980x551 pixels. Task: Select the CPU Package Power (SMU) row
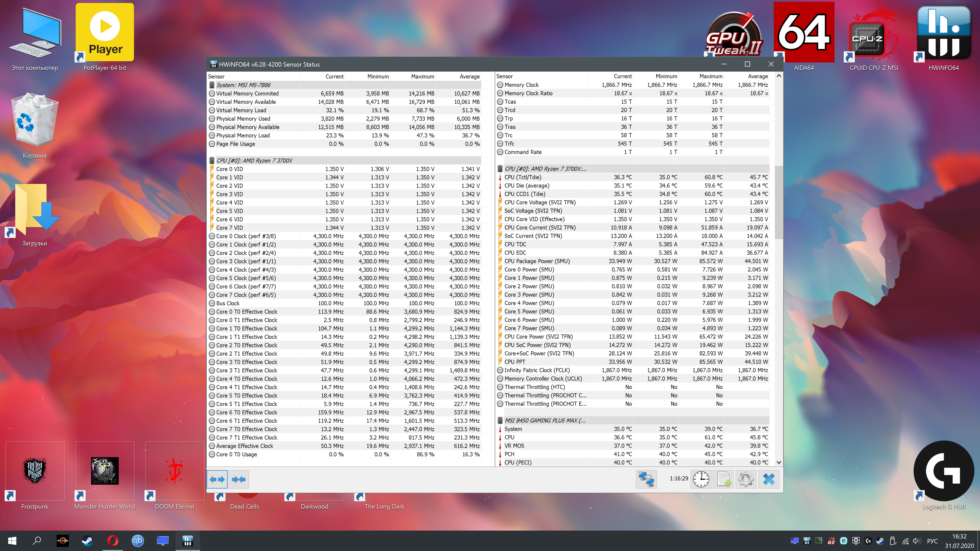537,261
